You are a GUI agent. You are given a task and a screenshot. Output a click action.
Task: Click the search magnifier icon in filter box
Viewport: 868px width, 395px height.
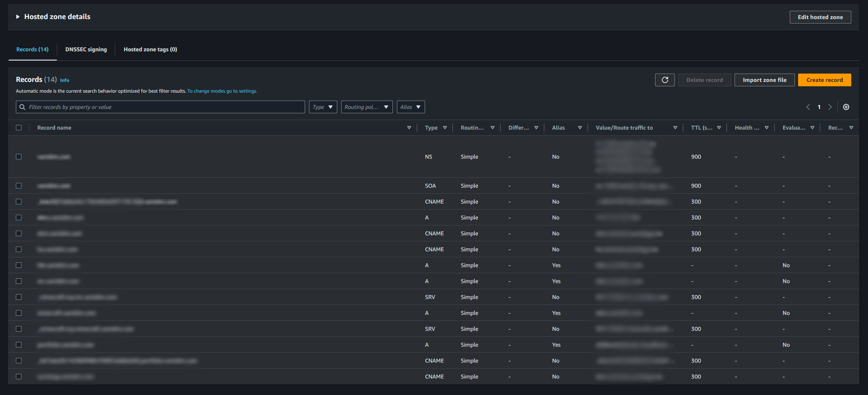click(22, 107)
